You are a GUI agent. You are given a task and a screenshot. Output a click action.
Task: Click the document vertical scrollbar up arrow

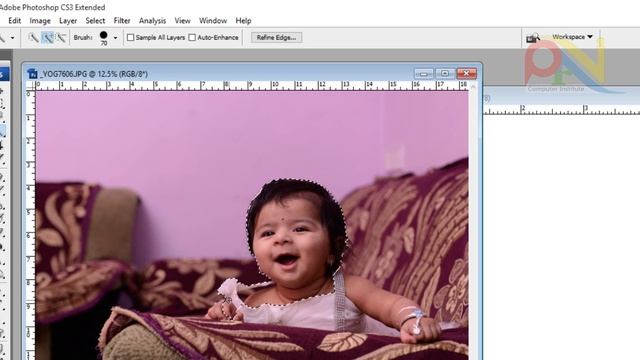(473, 87)
